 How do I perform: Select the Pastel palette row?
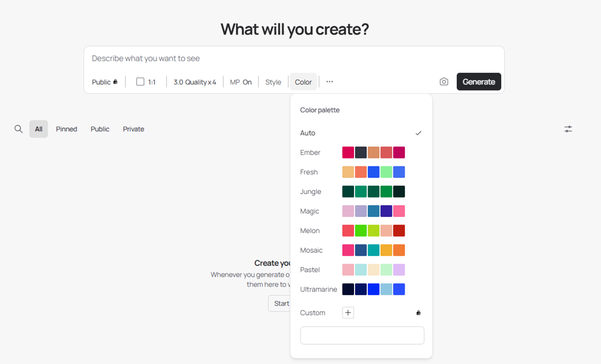[x=361, y=270]
